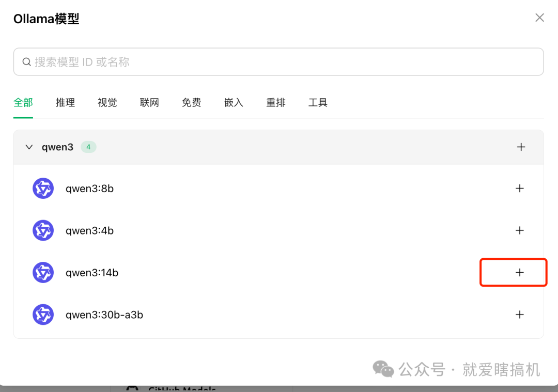
Task: Click the Qwen logo beside qwen3:30b-a3b
Action: (x=43, y=315)
